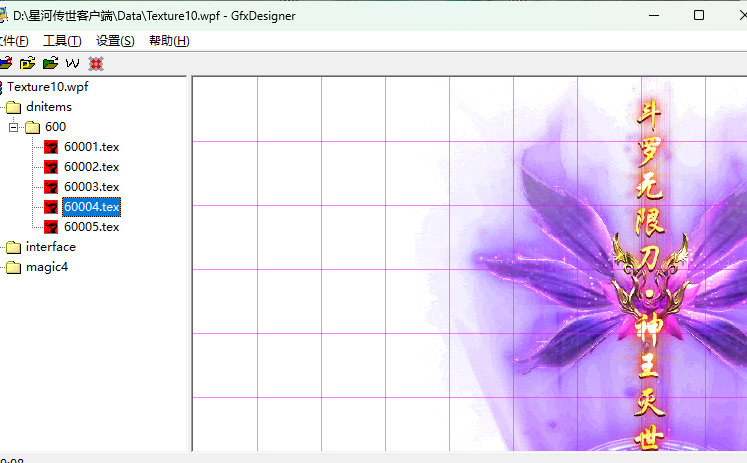The image size is (747, 463).
Task: Open the 帮助(H) menu
Action: (x=169, y=41)
